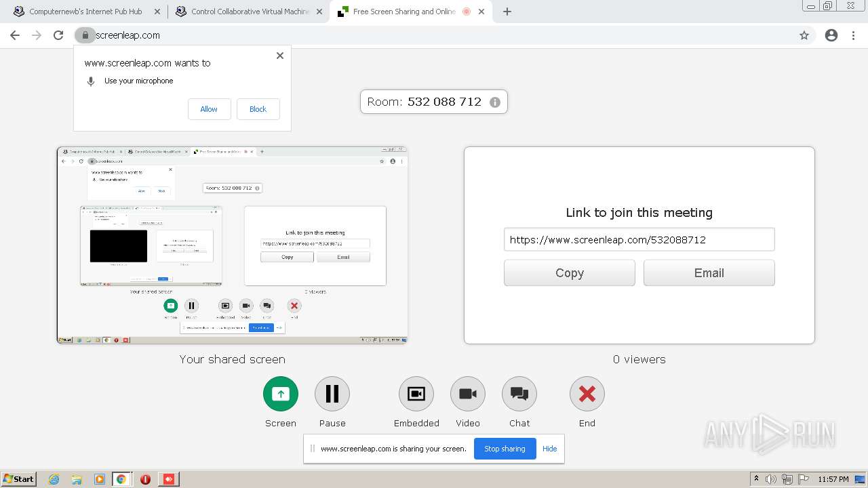Click the Email button
The width and height of the screenshot is (868, 488).
pos(709,273)
